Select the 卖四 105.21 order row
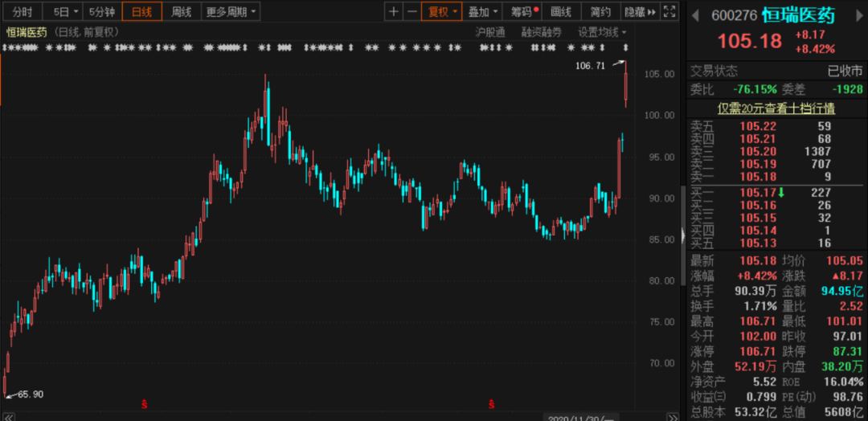 point(776,138)
